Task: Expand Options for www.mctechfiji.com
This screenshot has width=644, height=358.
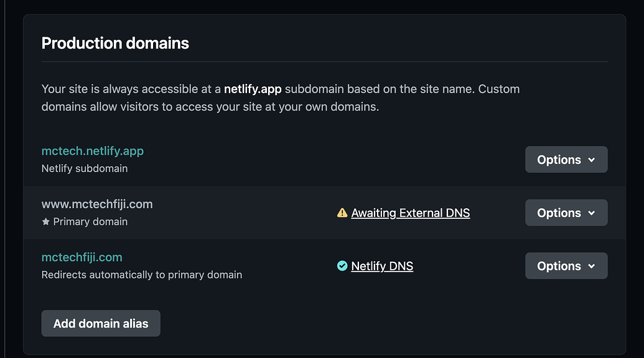Action: (x=566, y=213)
